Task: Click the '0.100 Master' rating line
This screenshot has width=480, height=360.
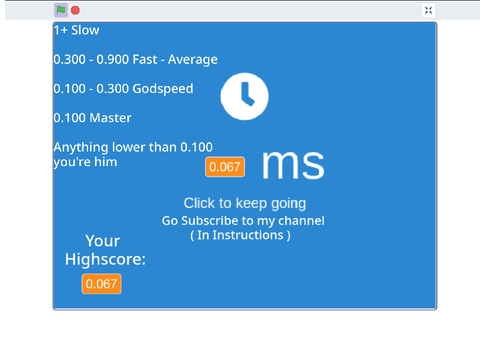Action: coord(92,118)
